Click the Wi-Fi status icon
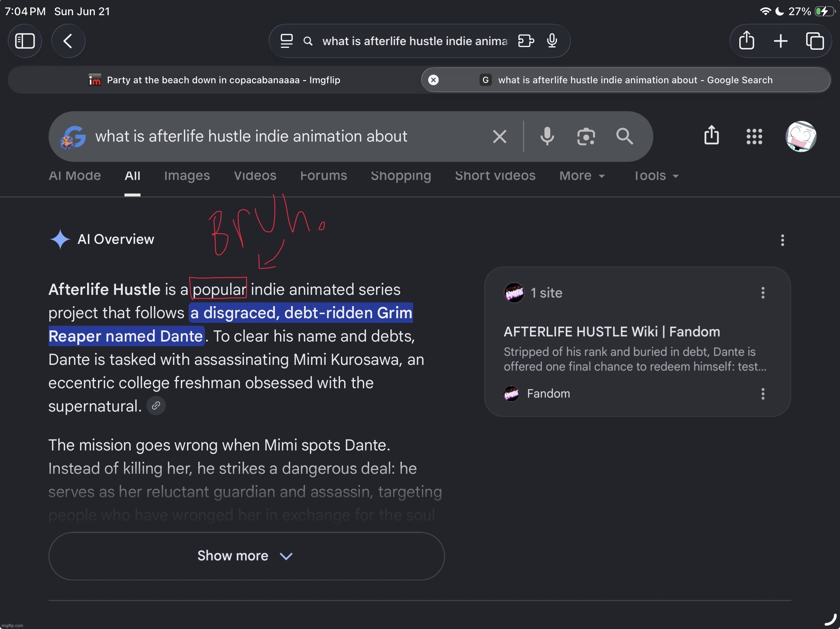The height and width of the screenshot is (629, 840). pyautogui.click(x=765, y=11)
